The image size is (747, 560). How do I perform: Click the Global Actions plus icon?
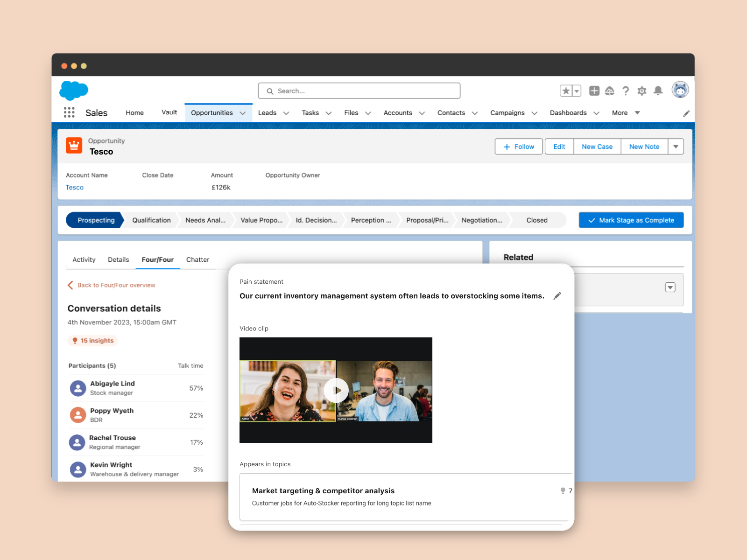click(594, 91)
